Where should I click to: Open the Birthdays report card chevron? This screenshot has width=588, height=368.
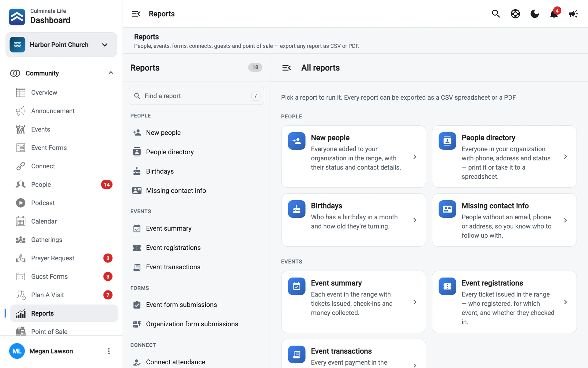click(x=415, y=220)
